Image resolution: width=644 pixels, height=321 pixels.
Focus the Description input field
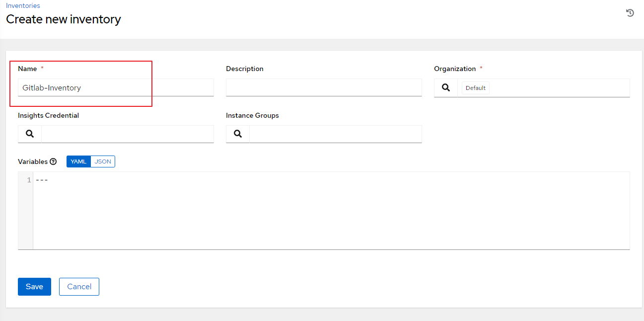click(324, 87)
